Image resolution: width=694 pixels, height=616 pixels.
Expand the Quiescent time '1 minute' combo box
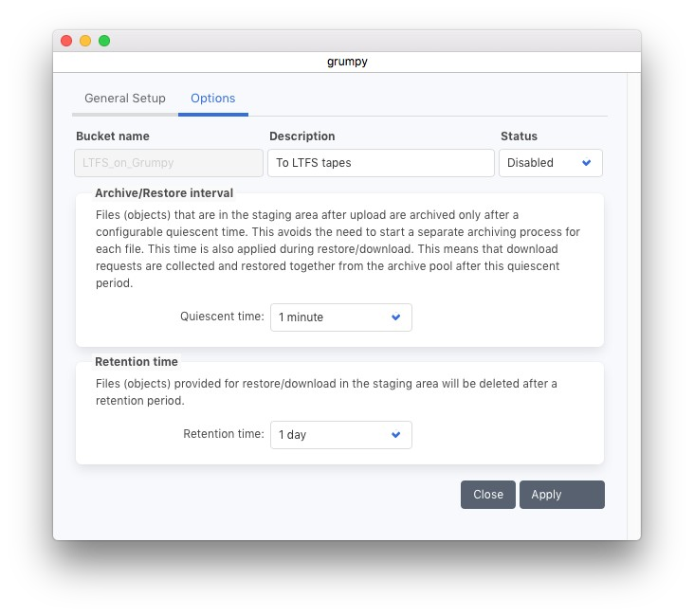[x=340, y=317]
